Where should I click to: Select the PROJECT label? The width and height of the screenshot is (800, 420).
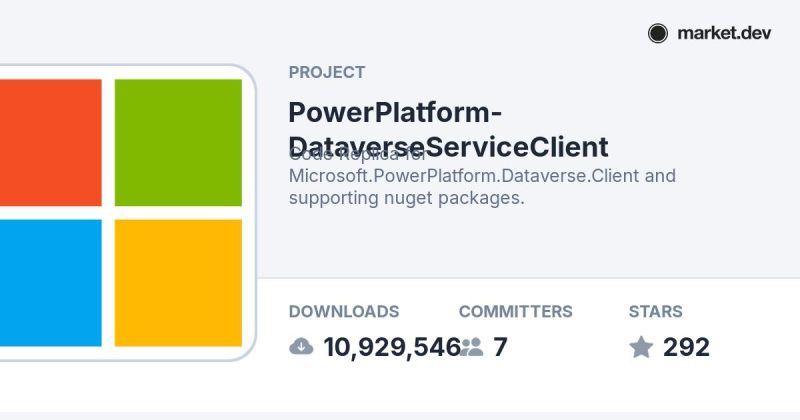327,72
